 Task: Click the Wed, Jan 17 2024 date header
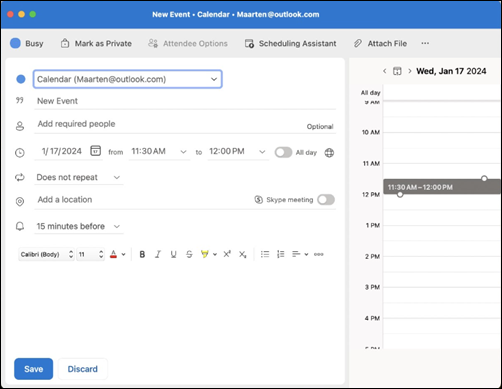tap(451, 71)
